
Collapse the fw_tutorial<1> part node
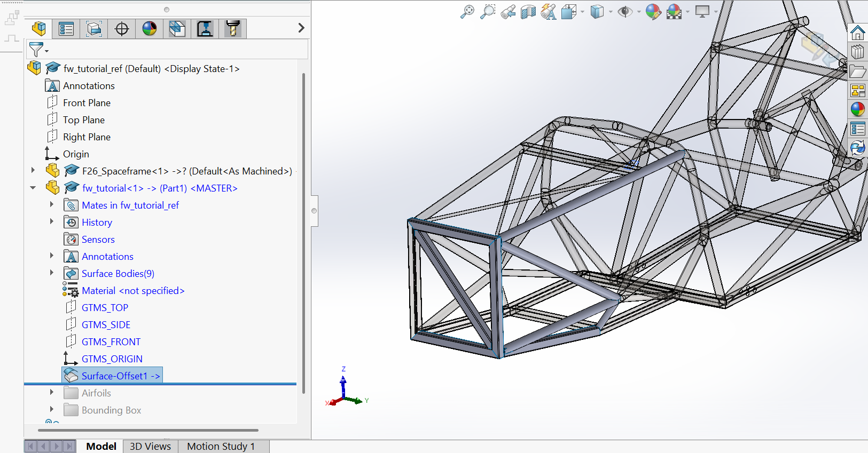[x=33, y=188]
